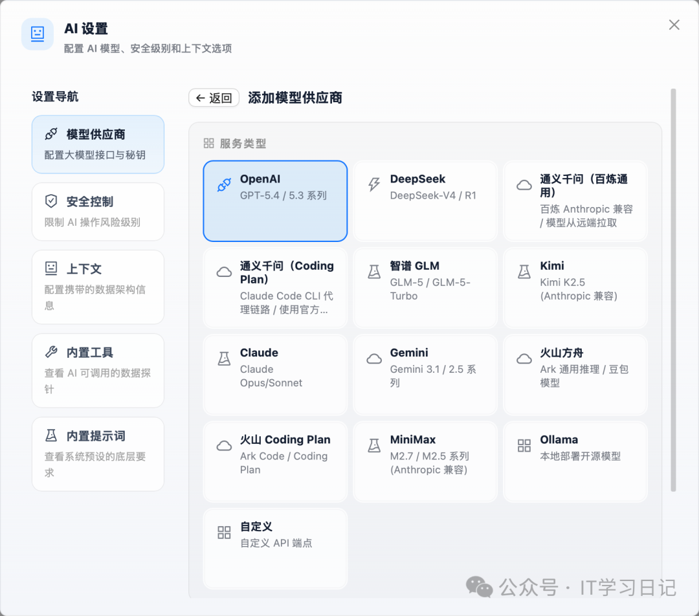Open the 内置工具 navigation section
699x616 pixels.
point(98,370)
